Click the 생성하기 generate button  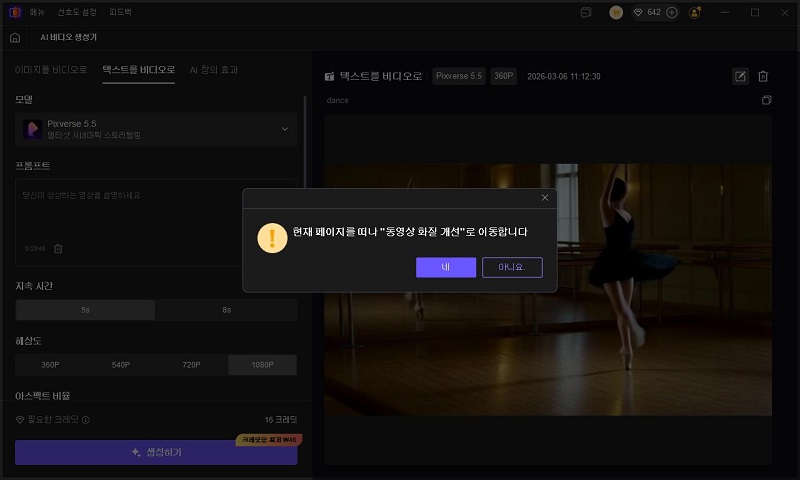click(x=156, y=452)
